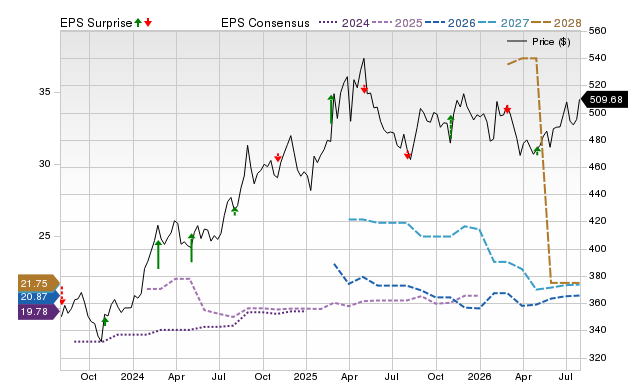Click the tall green surprise arrow in February 2024
640x382 pixels.
(x=158, y=254)
